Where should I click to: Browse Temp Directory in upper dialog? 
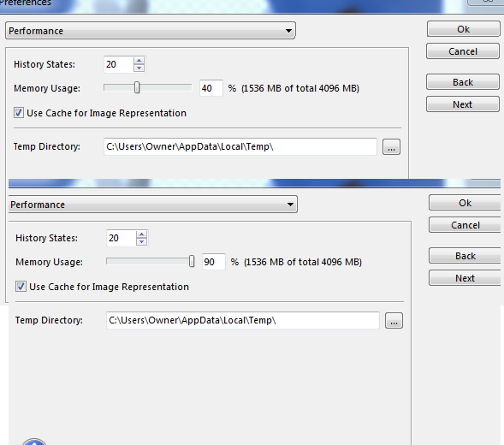tap(391, 147)
